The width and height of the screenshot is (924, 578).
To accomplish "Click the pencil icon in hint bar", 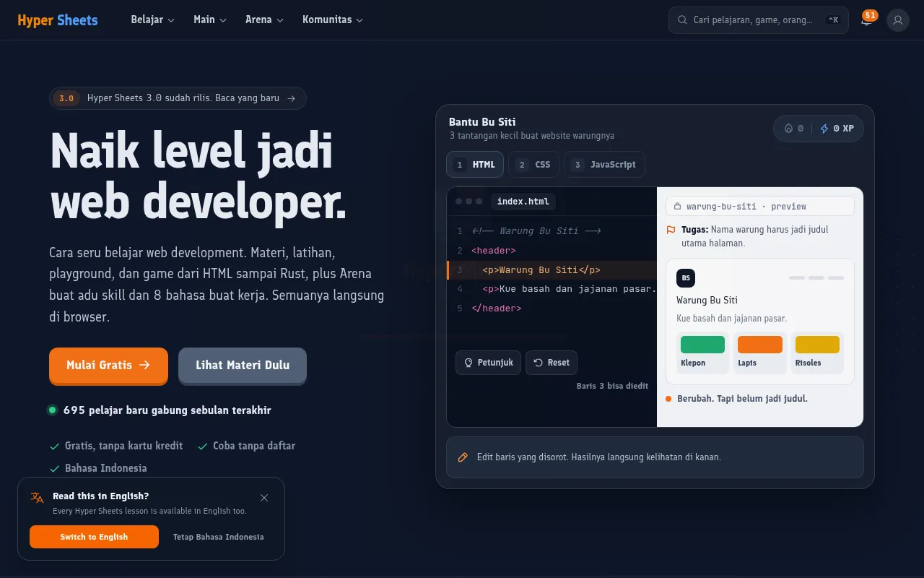I will click(x=463, y=457).
